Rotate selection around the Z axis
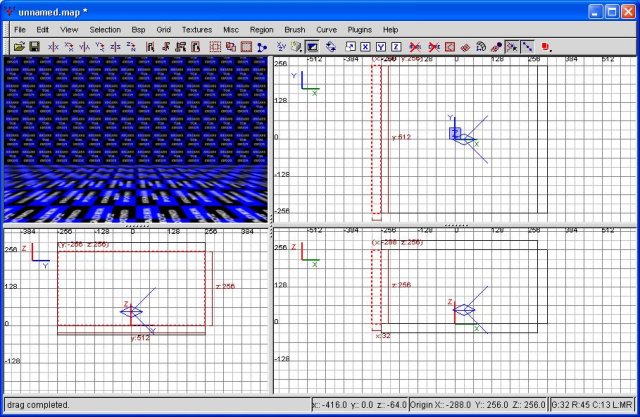The image size is (640, 417). (131, 47)
